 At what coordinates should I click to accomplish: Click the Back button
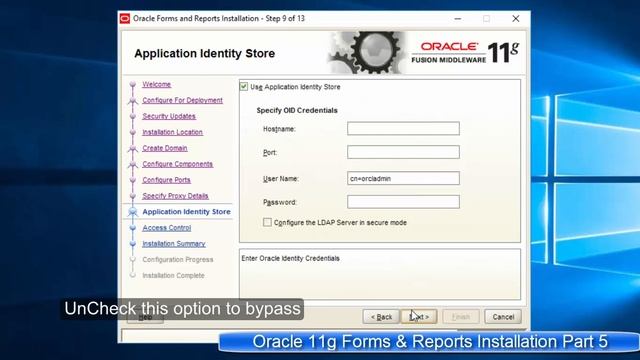(381, 317)
